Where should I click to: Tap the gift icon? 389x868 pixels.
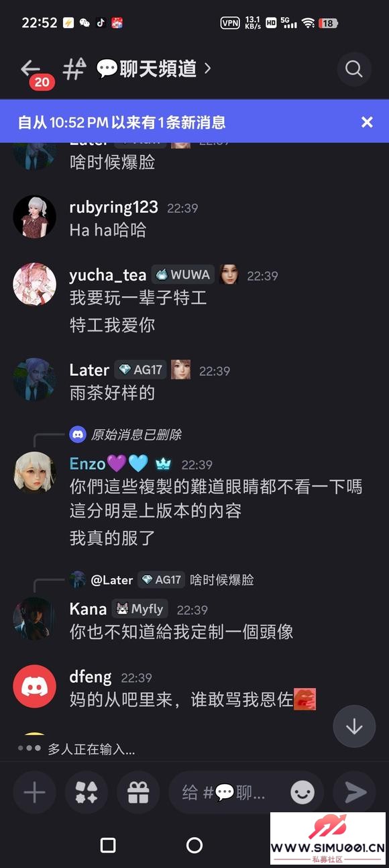point(138,793)
